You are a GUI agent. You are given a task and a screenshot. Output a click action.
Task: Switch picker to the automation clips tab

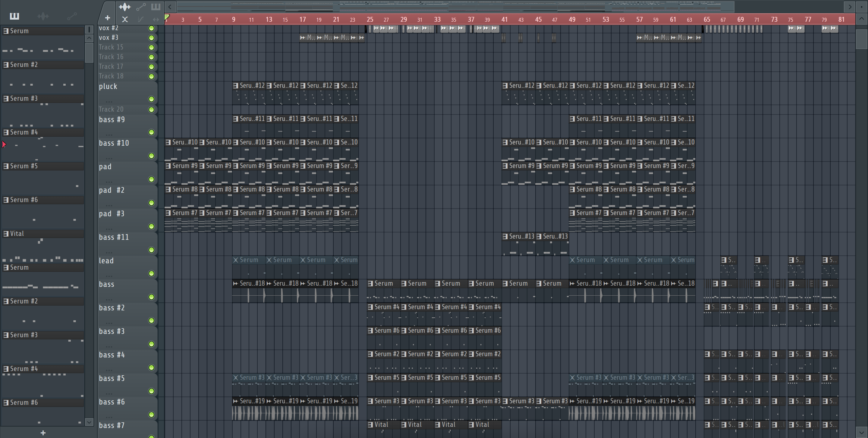[72, 16]
